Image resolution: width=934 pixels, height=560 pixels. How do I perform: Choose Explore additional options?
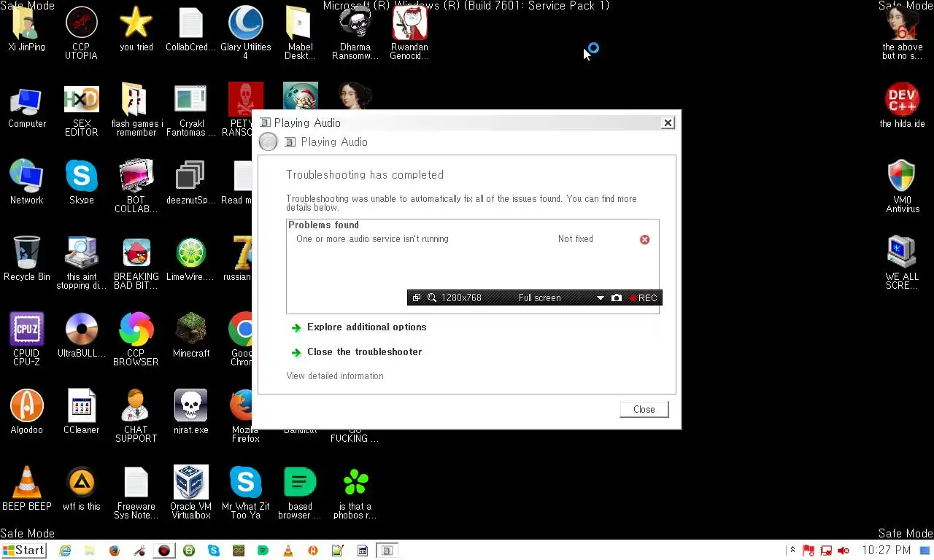(x=366, y=327)
